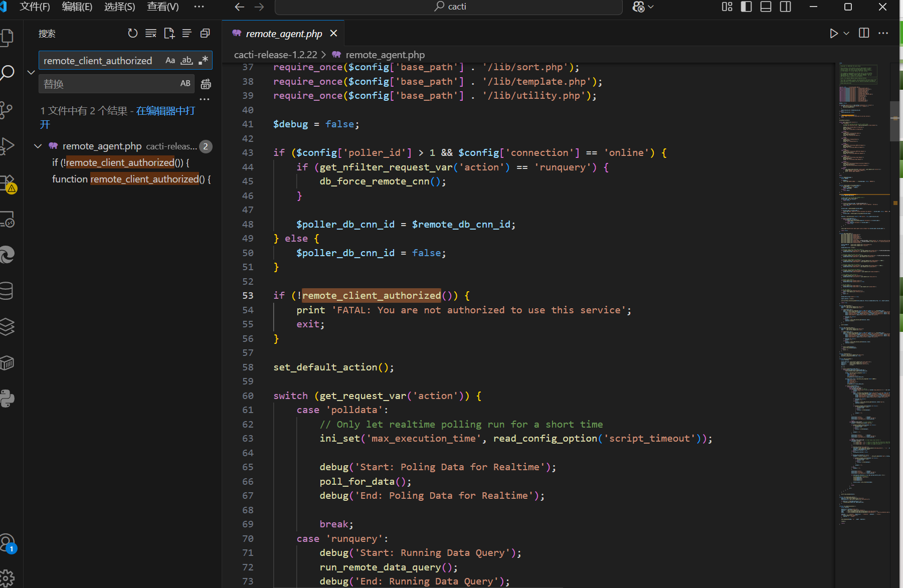Collapse remote_agent.php search result group
The width and height of the screenshot is (903, 588).
[38, 146]
